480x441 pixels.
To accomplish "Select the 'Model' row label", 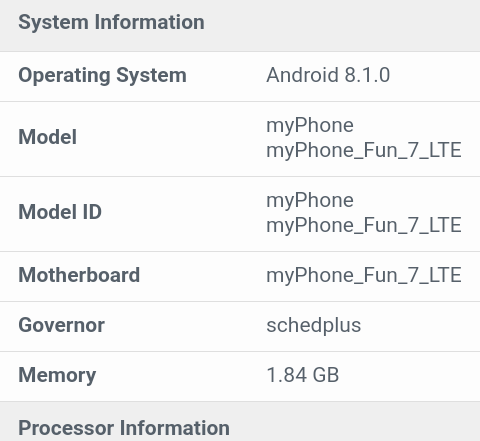I will point(48,137).
